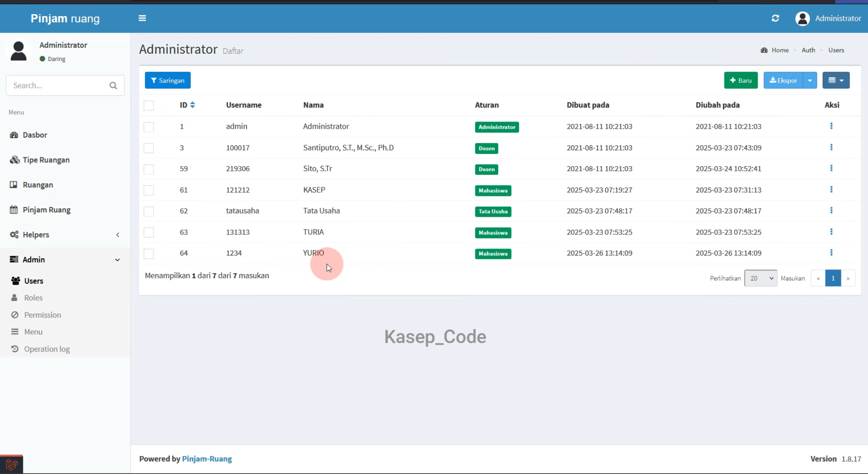This screenshot has width=868, height=474.
Task: Open actions menu for Santiputro row
Action: point(831,147)
